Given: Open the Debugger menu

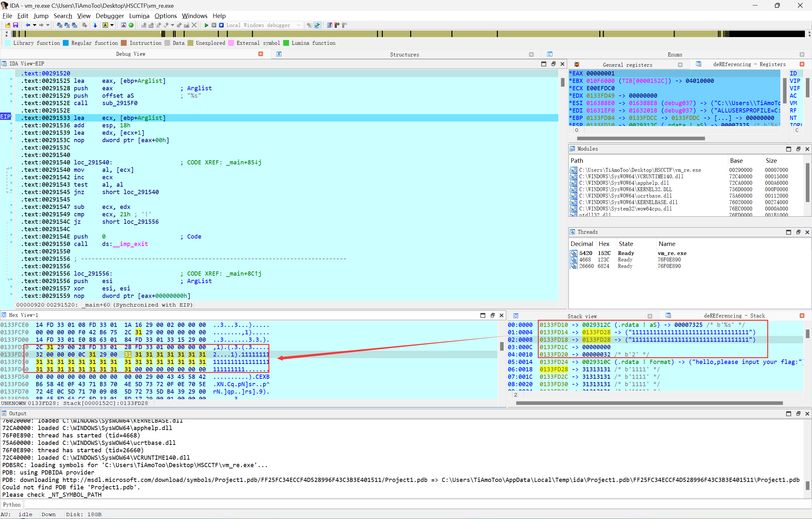Looking at the screenshot, I should pos(110,16).
